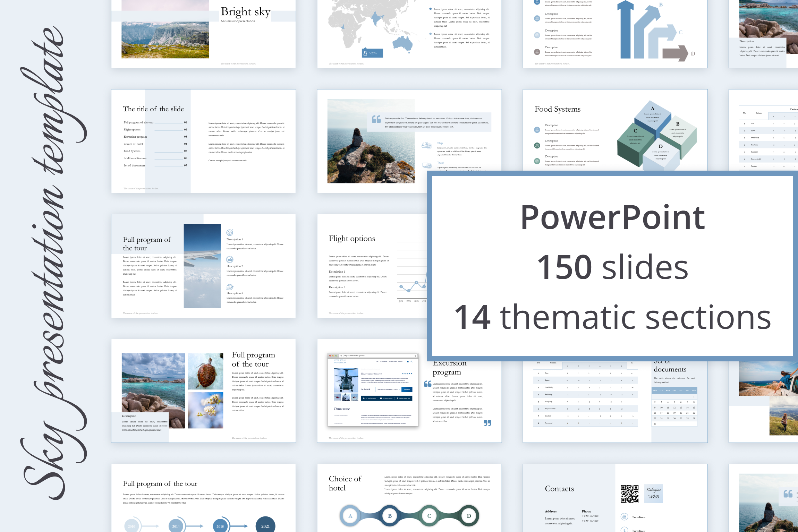
Task: Open the white blossom flower photo
Action: pyautogui.click(x=205, y=410)
